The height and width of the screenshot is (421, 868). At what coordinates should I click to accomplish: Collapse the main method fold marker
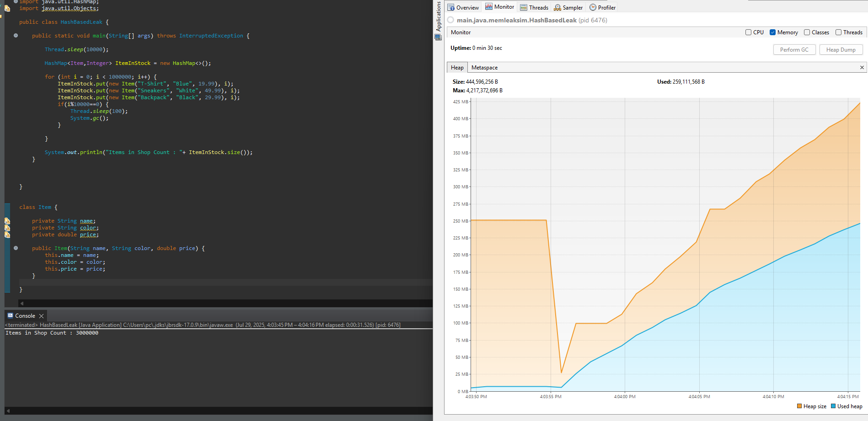(x=16, y=36)
